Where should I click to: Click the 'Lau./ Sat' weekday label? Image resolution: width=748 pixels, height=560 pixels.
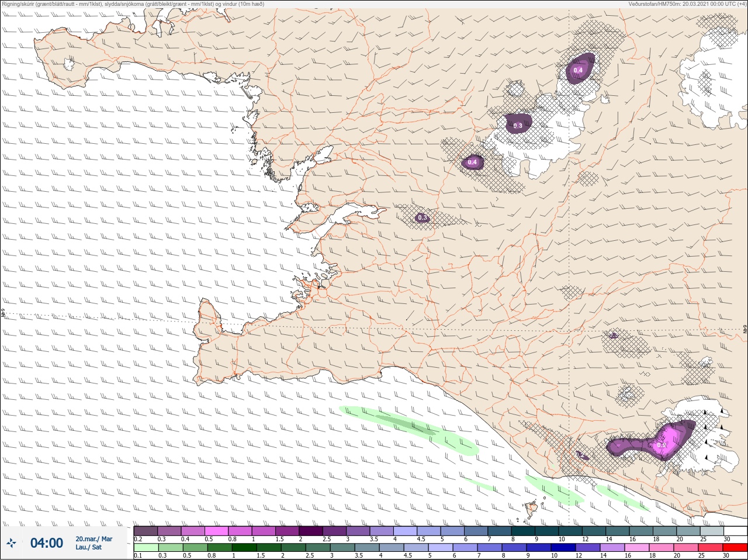click(89, 547)
